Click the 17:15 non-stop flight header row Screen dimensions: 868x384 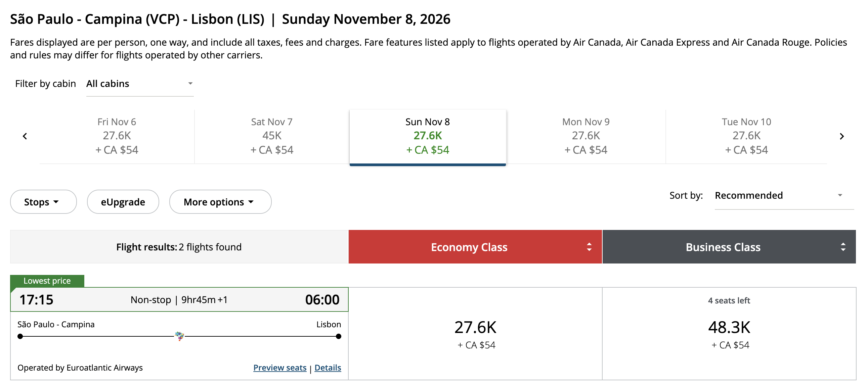[x=179, y=299]
